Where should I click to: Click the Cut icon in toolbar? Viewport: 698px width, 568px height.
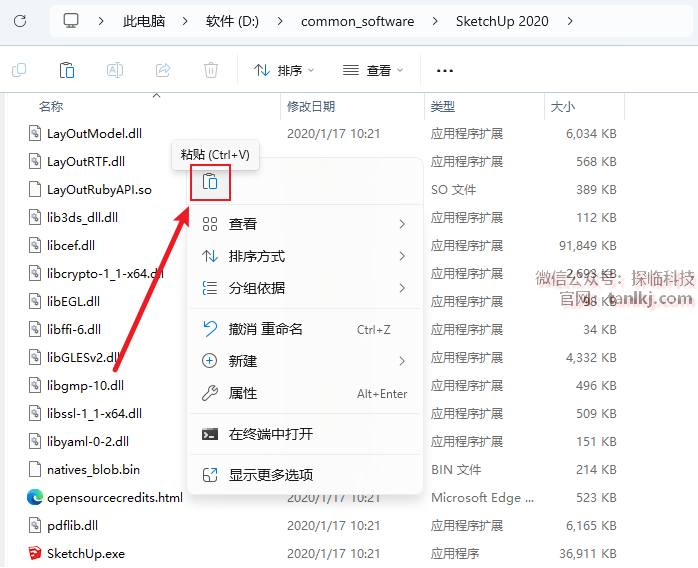[x=18, y=70]
